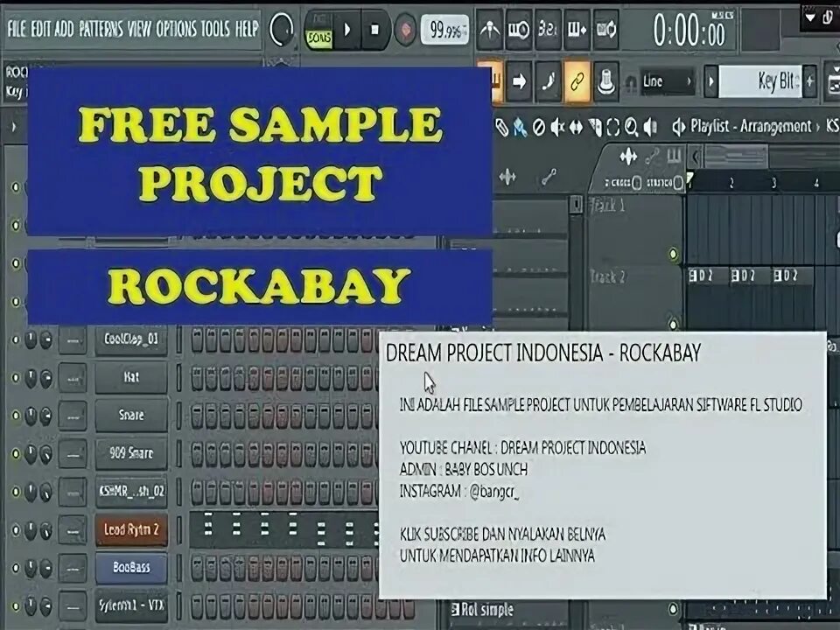
Task: Mute CoolClap_01 channel via green LED
Action: [16, 339]
